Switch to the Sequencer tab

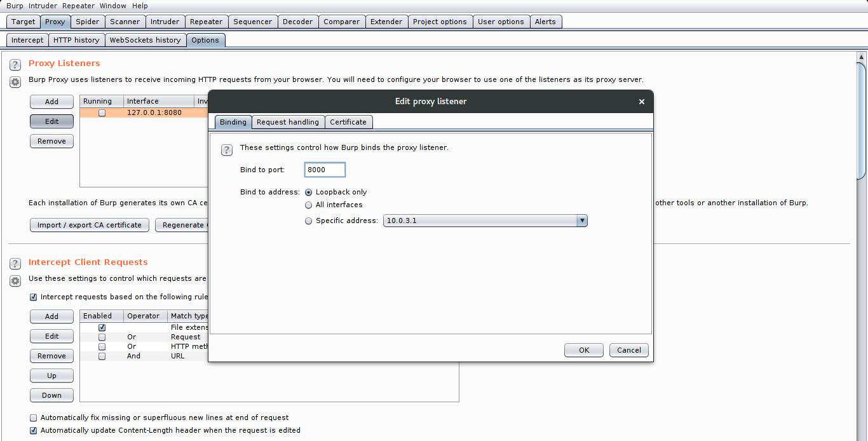[x=253, y=22]
